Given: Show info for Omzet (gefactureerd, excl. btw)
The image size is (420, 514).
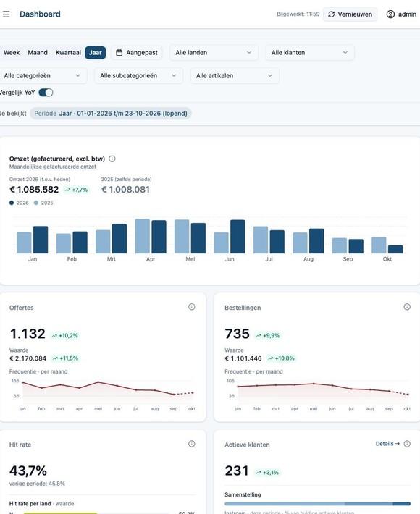Looking at the screenshot, I should [112, 159].
